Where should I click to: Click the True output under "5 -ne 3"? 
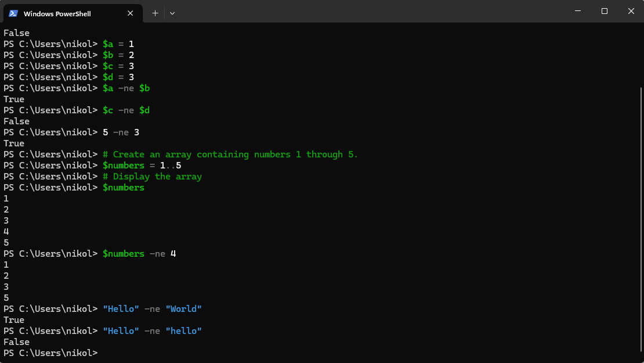[x=14, y=143]
